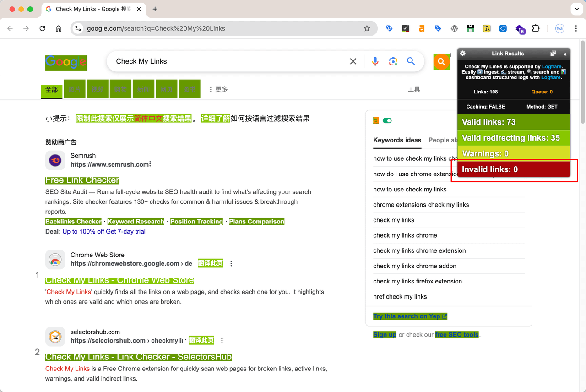Open the first blue tag extension
Viewport: 586px width, 392px height.
tap(389, 28)
